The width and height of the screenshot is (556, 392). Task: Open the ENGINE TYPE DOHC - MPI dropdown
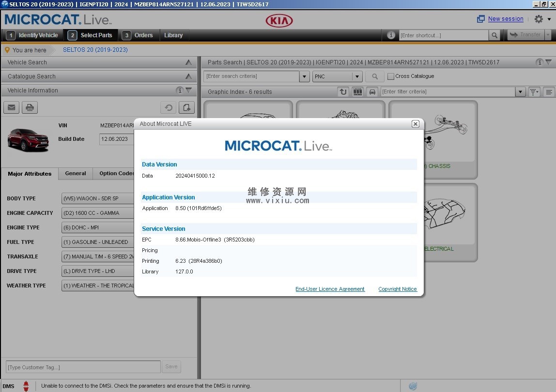click(98, 227)
